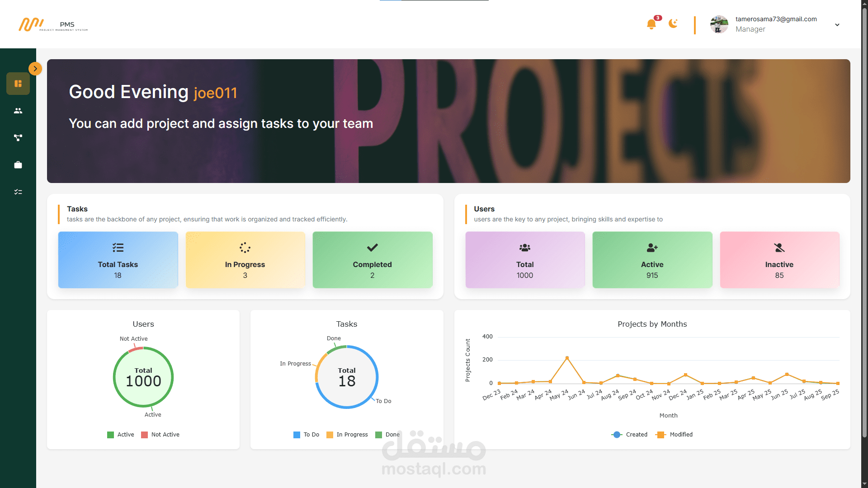Click the Dec 23 axis label
The height and width of the screenshot is (488, 868).
click(491, 395)
